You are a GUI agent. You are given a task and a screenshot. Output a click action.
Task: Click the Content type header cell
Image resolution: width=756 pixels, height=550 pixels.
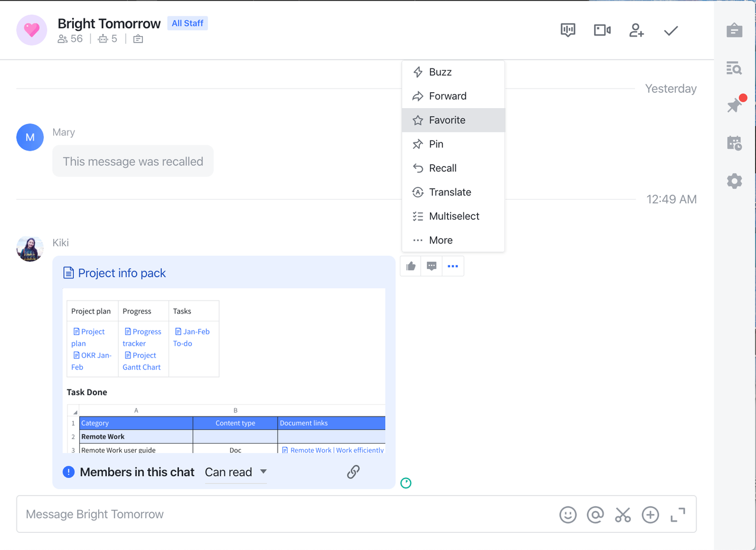pyautogui.click(x=235, y=423)
